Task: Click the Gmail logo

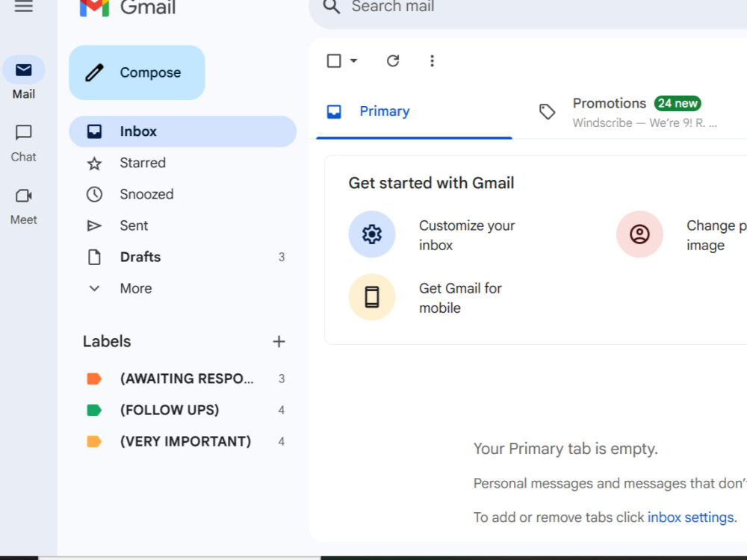Action: pyautogui.click(x=127, y=7)
